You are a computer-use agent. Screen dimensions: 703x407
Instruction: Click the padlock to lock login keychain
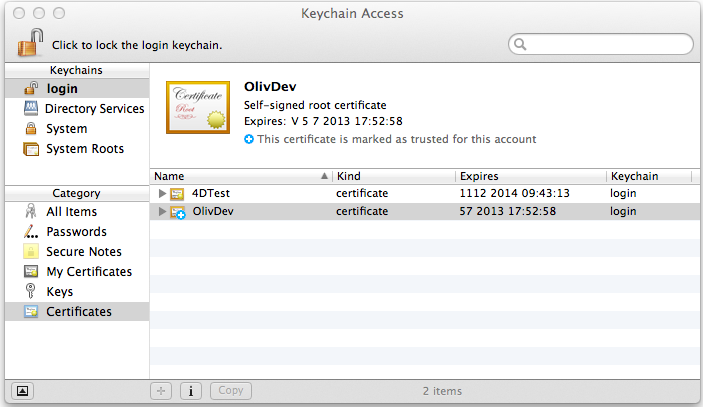30,43
